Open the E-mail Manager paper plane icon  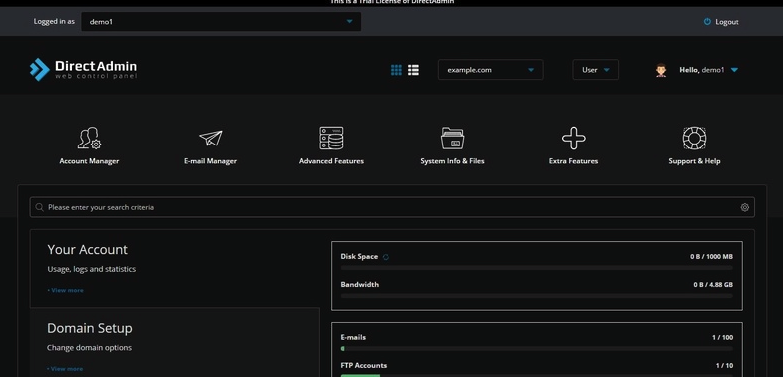point(211,138)
